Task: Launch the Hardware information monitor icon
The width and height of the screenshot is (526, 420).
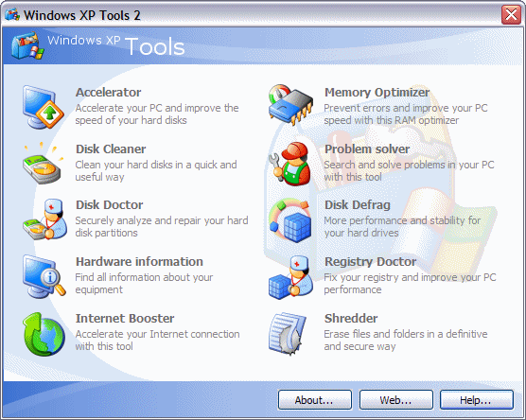Action: tap(44, 276)
